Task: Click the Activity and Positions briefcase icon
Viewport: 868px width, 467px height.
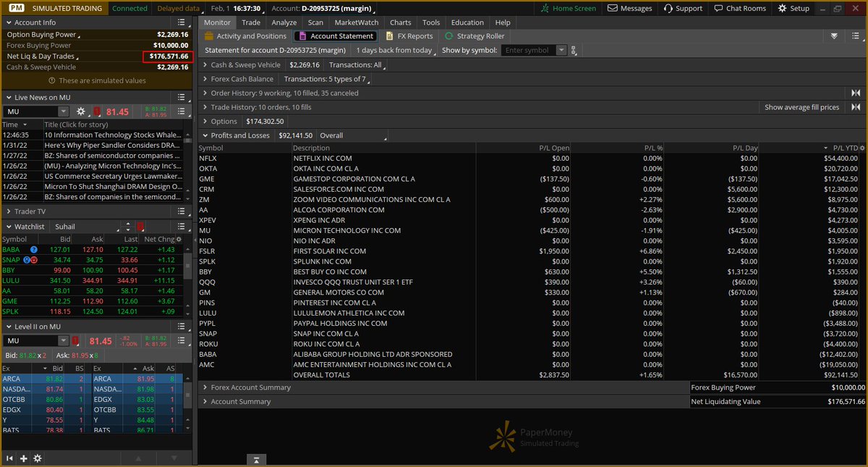Action: point(209,36)
